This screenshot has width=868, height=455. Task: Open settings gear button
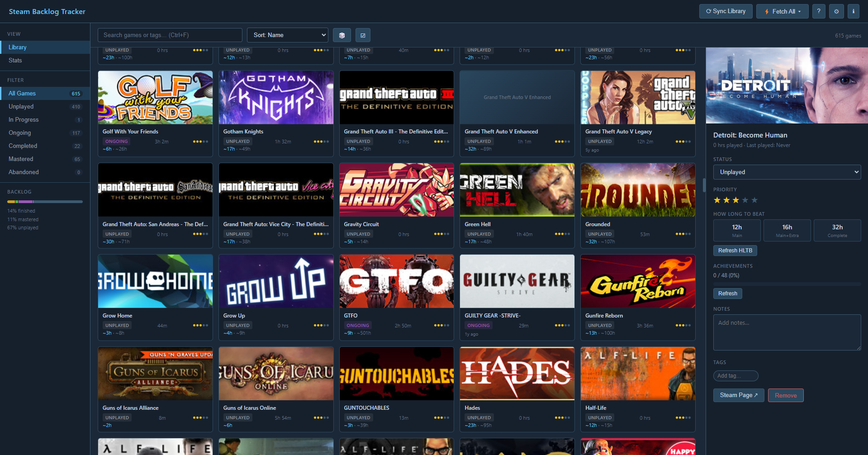coord(836,11)
